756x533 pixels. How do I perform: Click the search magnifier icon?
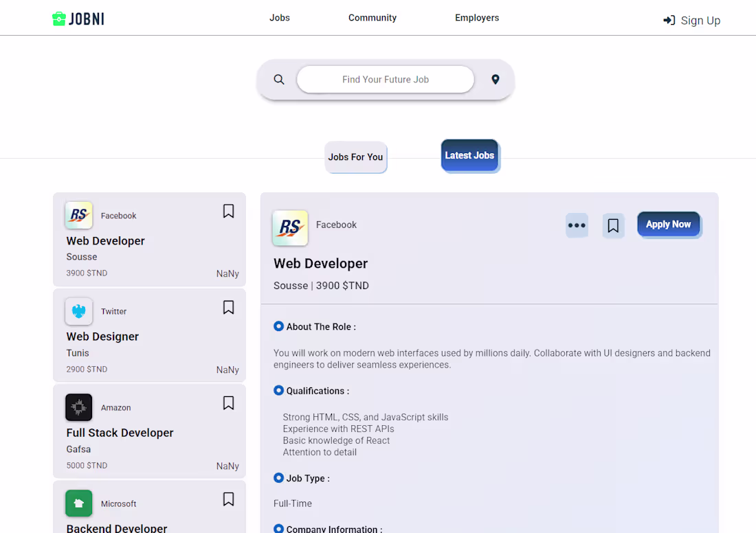(279, 79)
